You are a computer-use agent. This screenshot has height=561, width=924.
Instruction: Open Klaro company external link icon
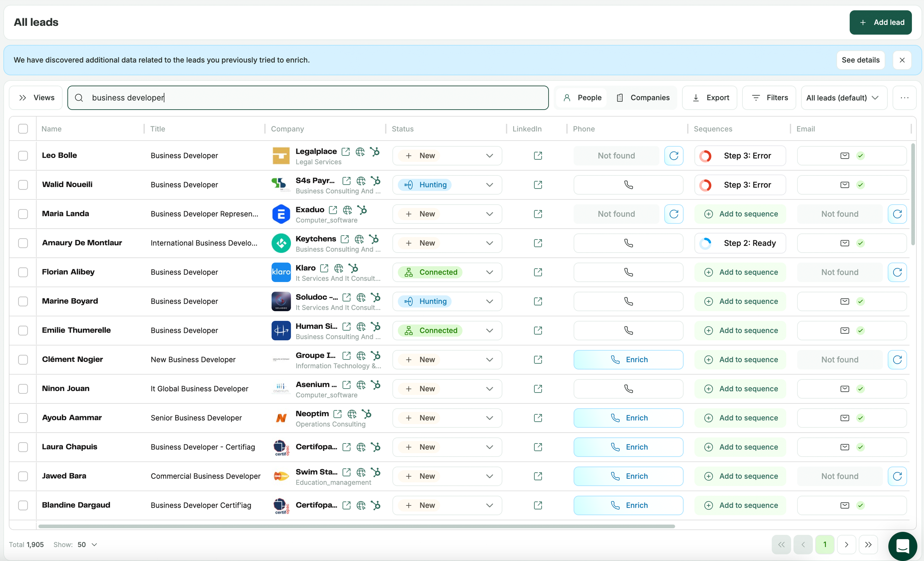324,268
